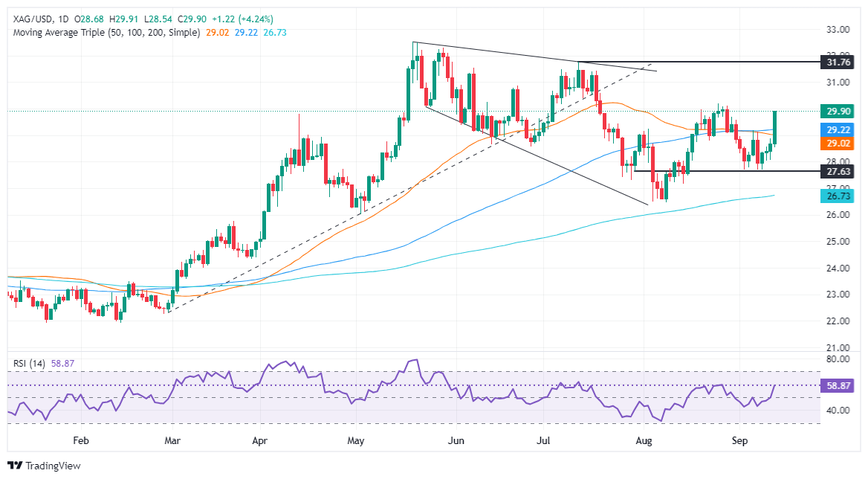This screenshot has height=479, width=868.
Task: Click the 26.73 teal MA price label
Action: point(838,196)
